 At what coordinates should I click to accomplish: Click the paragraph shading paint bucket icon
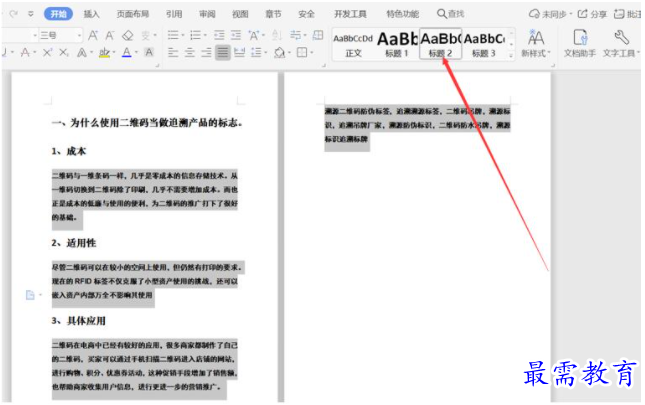pyautogui.click(x=280, y=53)
